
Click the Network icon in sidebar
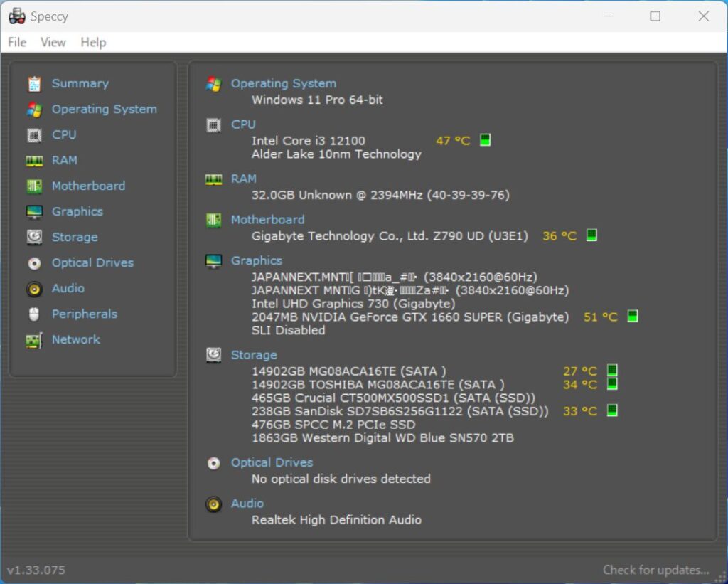tap(34, 340)
